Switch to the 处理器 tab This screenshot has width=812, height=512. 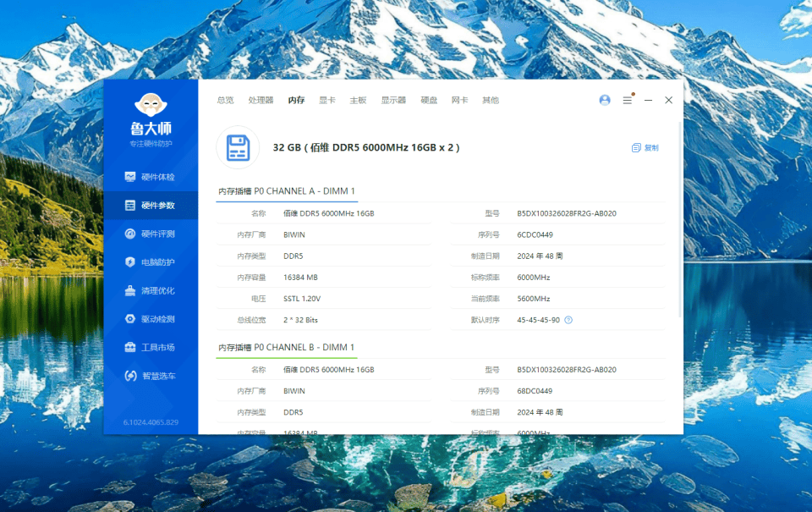[261, 100]
